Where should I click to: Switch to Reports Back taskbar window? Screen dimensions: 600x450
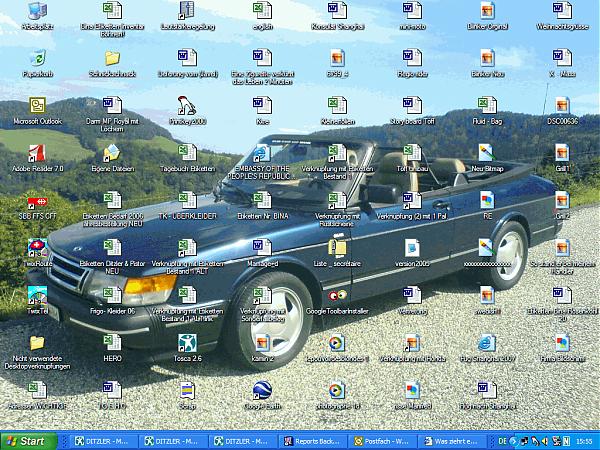point(313,441)
